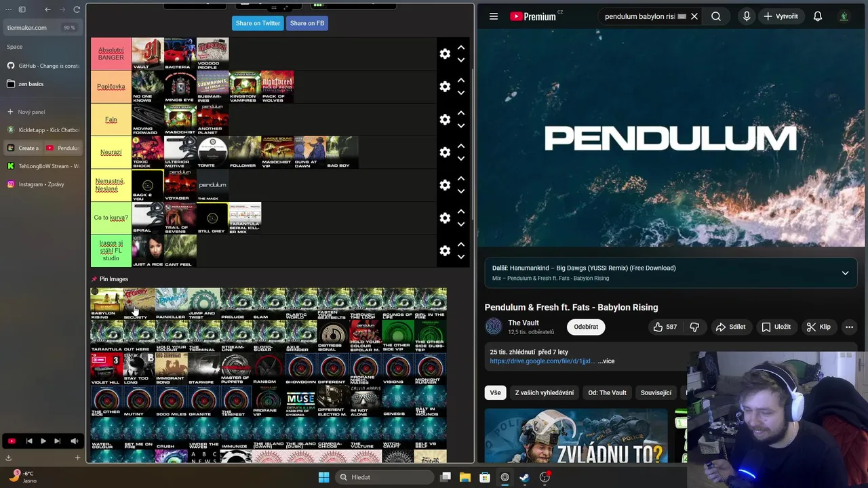The height and width of the screenshot is (488, 868).
Task: Move Nemastné, Neslané tier down with arrow
Action: tap(461, 191)
